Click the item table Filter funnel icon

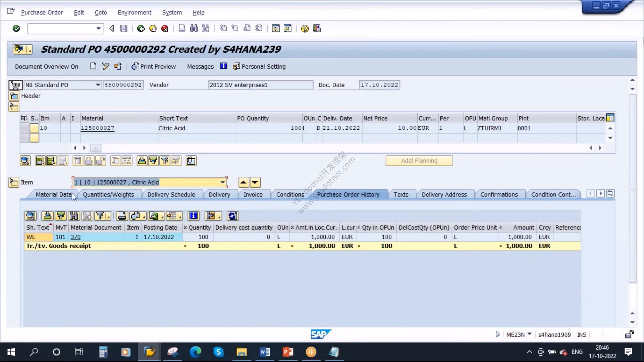coord(165,161)
